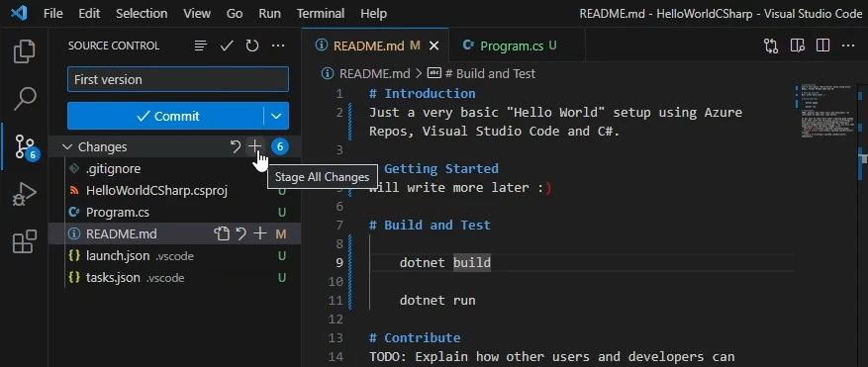Viewport: 868px width, 367px height.
Task: Click line number 9 in gutter
Action: (x=338, y=263)
